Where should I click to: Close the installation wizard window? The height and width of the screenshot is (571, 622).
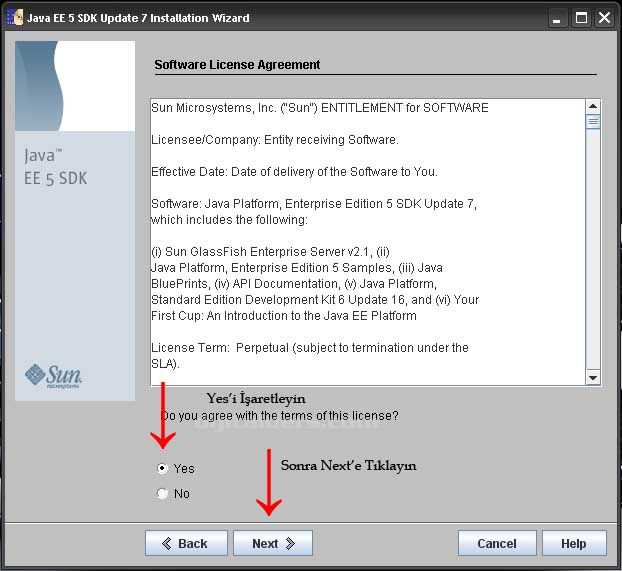coord(605,18)
